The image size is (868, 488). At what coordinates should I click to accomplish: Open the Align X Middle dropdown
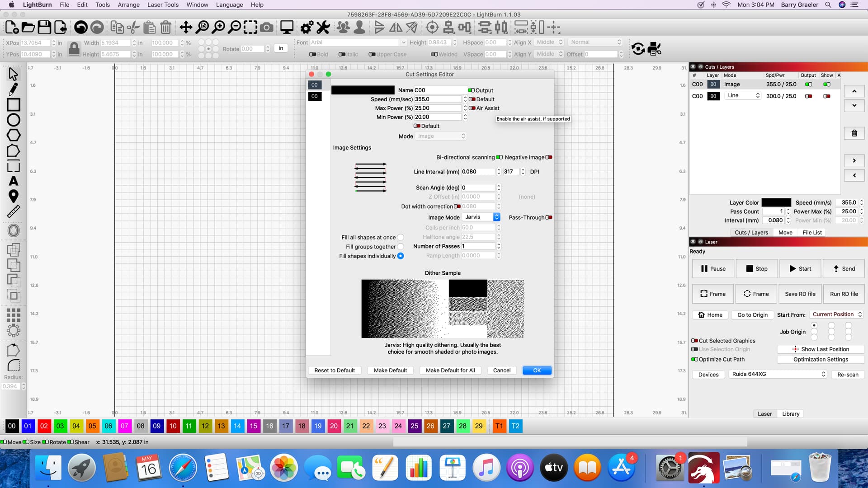(x=549, y=42)
